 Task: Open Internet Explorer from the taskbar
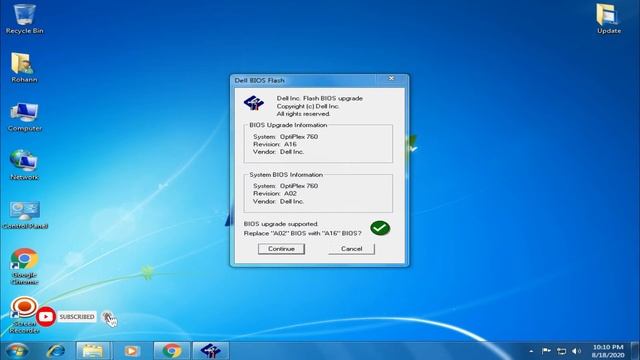click(56, 351)
